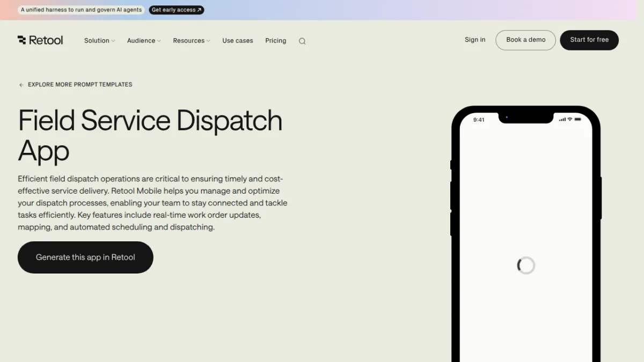Click the banner text about AI agents
The width and height of the screenshot is (644, 362).
coord(81,10)
